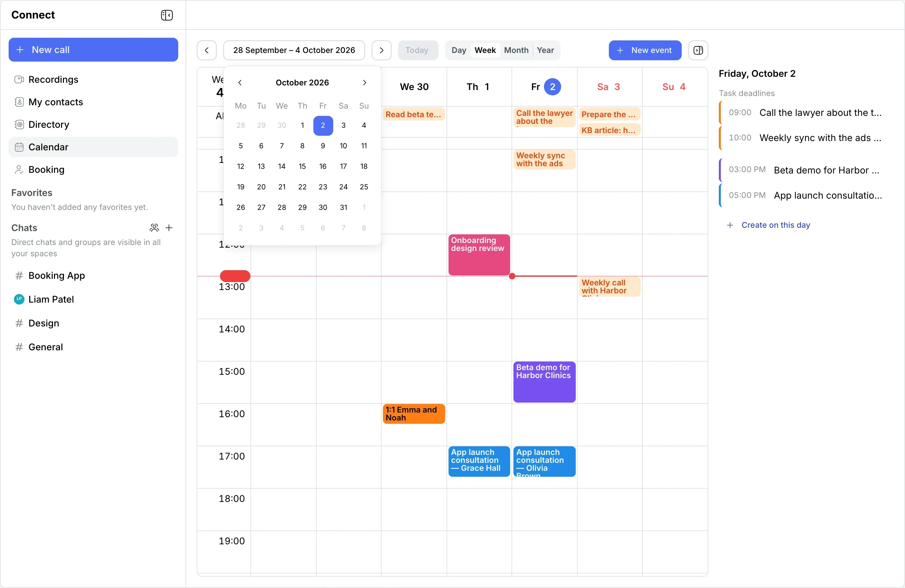This screenshot has width=905, height=588.
Task: Click the Sa 3 day header
Action: [610, 87]
